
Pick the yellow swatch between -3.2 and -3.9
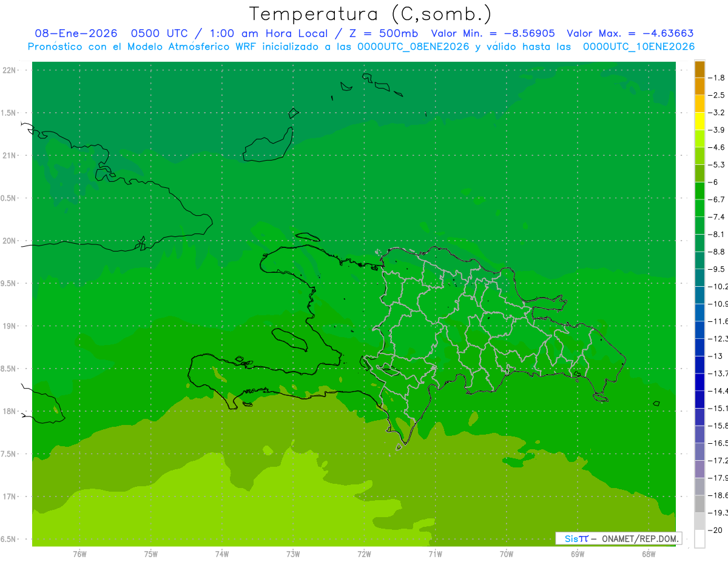[699, 121]
